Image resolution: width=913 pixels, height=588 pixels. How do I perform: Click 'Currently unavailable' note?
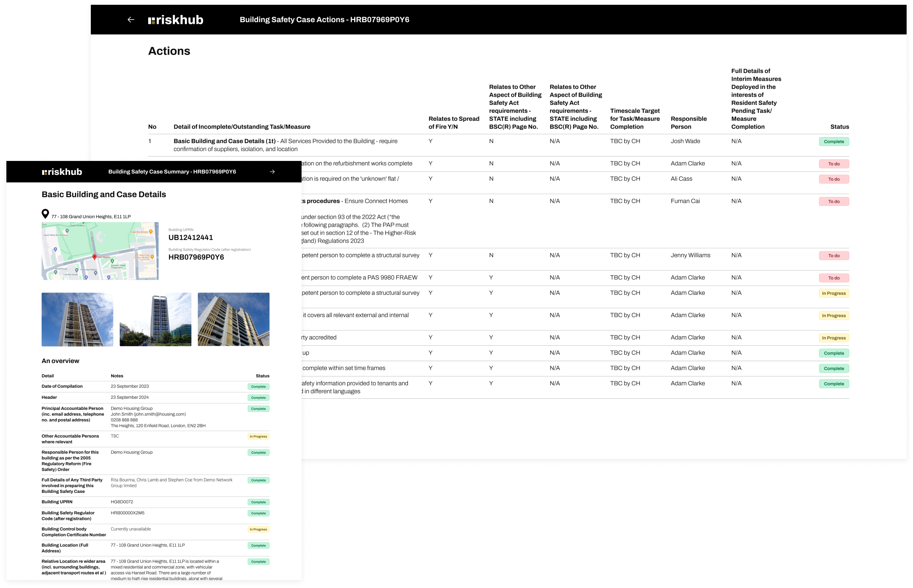coord(131,529)
